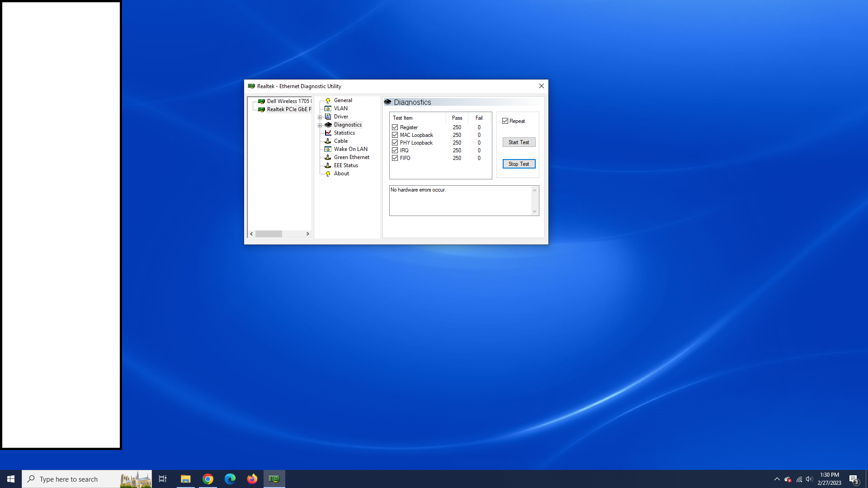The image size is (868, 488).
Task: Open Task View from taskbar
Action: pyautogui.click(x=163, y=479)
